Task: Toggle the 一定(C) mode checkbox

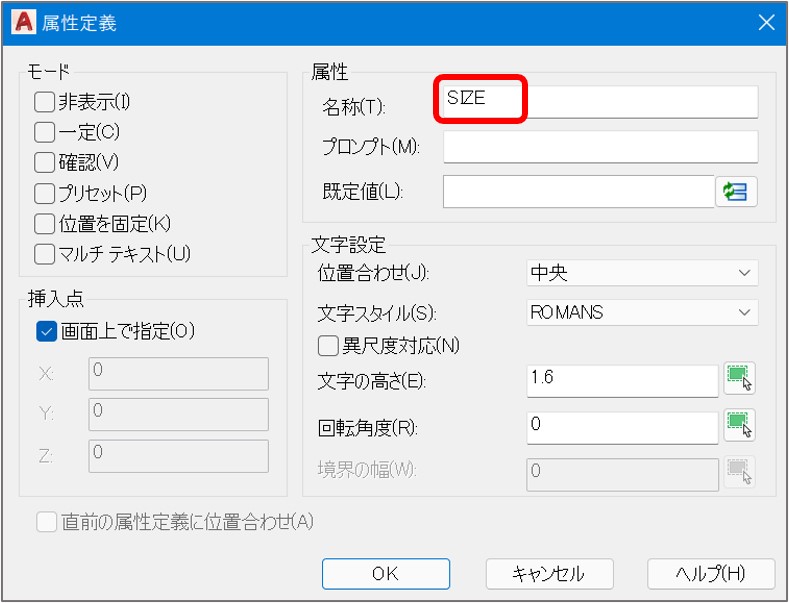Action: click(x=44, y=133)
